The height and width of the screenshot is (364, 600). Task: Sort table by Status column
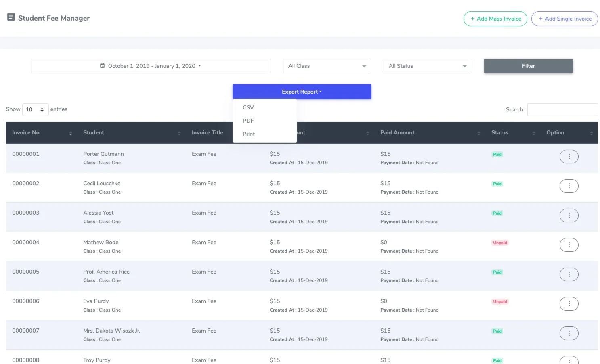(x=499, y=133)
